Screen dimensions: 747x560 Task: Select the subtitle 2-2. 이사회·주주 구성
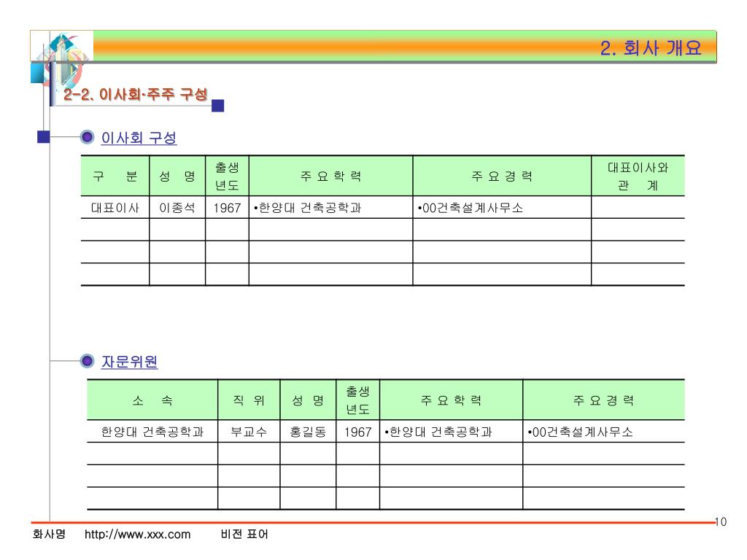coord(135,94)
